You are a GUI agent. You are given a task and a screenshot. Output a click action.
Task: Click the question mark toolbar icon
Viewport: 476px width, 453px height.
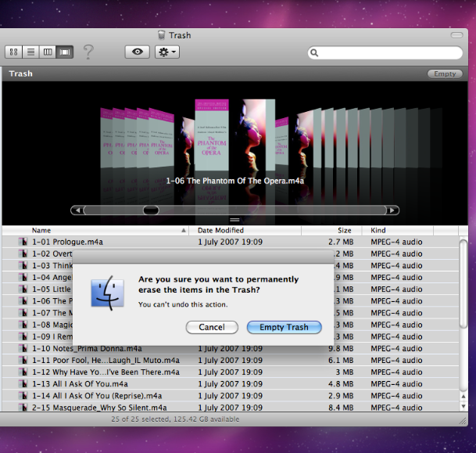coord(88,52)
